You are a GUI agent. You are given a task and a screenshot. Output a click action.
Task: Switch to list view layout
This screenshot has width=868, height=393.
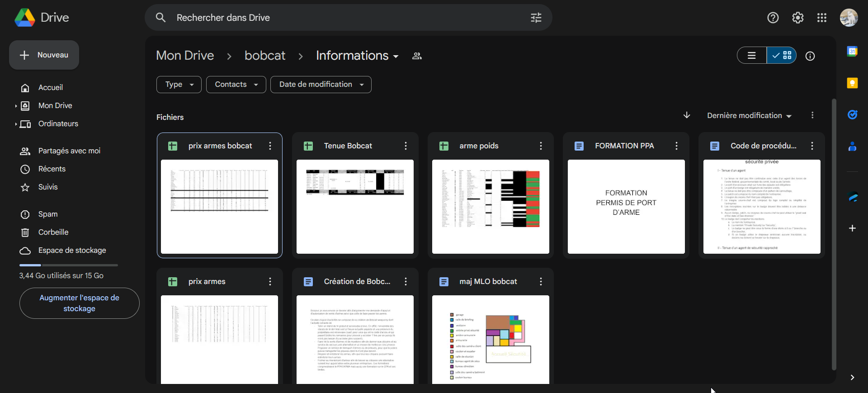752,56
